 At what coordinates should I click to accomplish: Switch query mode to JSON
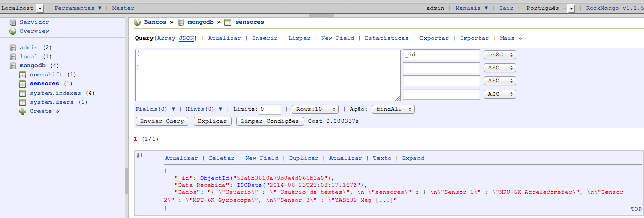[186, 38]
